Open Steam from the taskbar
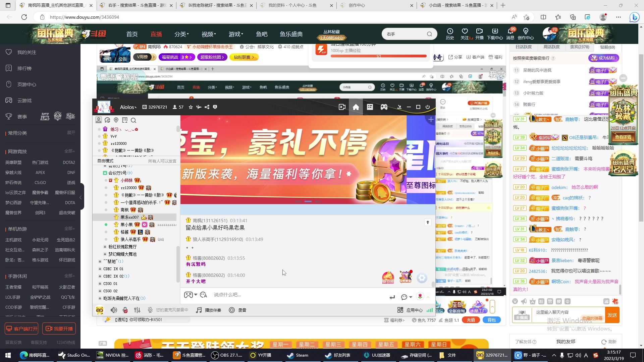 click(298, 355)
